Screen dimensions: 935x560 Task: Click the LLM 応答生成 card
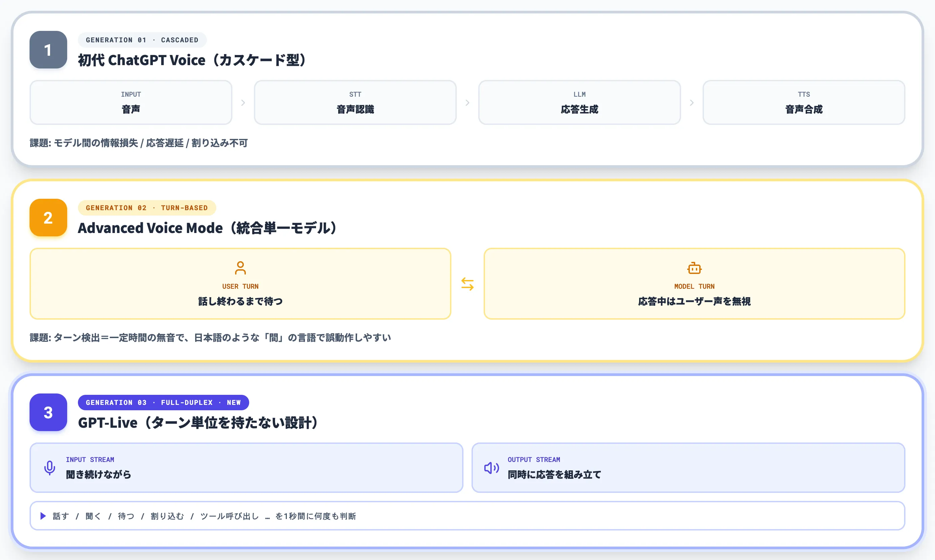click(x=579, y=102)
